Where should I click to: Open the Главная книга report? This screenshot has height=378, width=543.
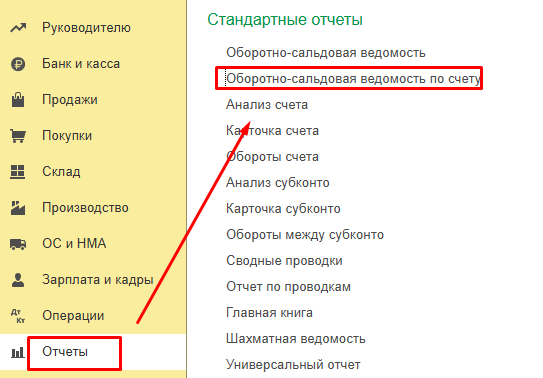pos(269,313)
